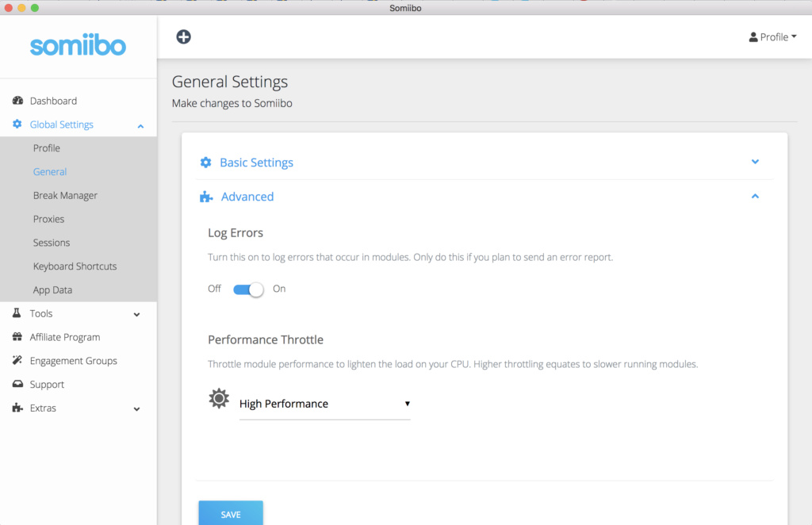Click the Affiliate Program gift icon
The image size is (812, 525).
[x=17, y=336]
